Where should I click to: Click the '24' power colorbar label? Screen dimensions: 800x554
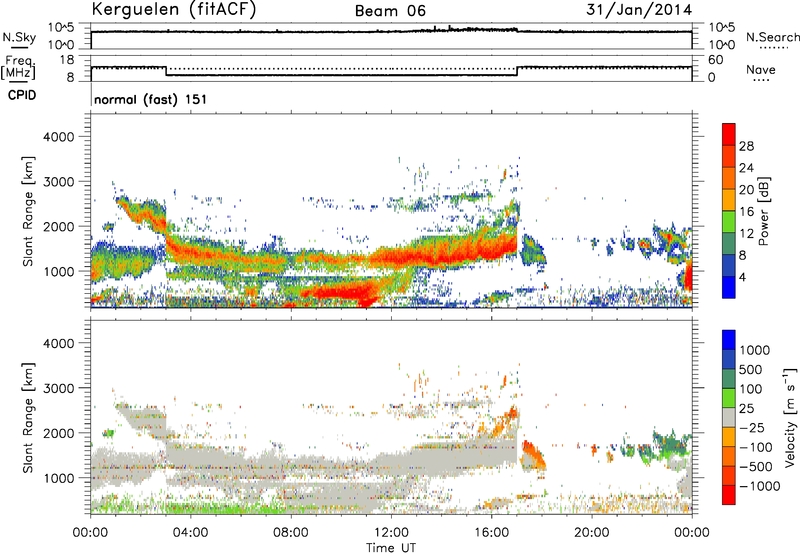[746, 168]
